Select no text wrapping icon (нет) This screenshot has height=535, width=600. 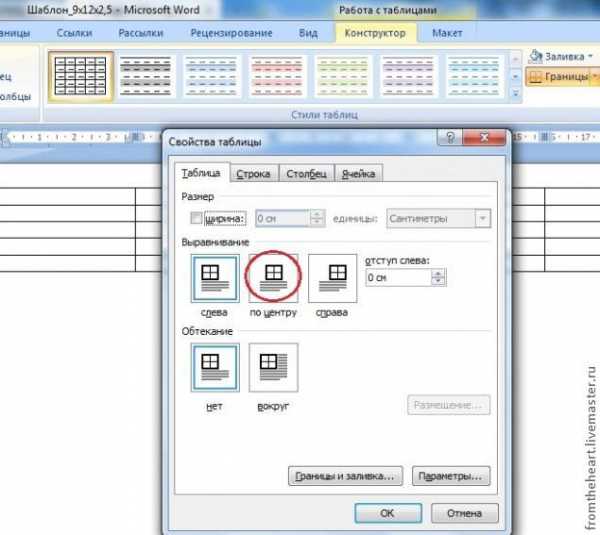(214, 369)
